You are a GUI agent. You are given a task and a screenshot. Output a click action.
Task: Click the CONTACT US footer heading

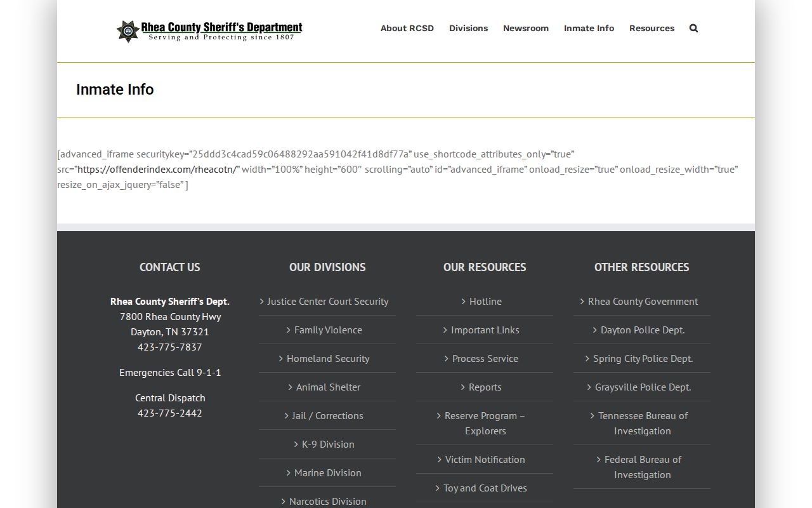(170, 267)
